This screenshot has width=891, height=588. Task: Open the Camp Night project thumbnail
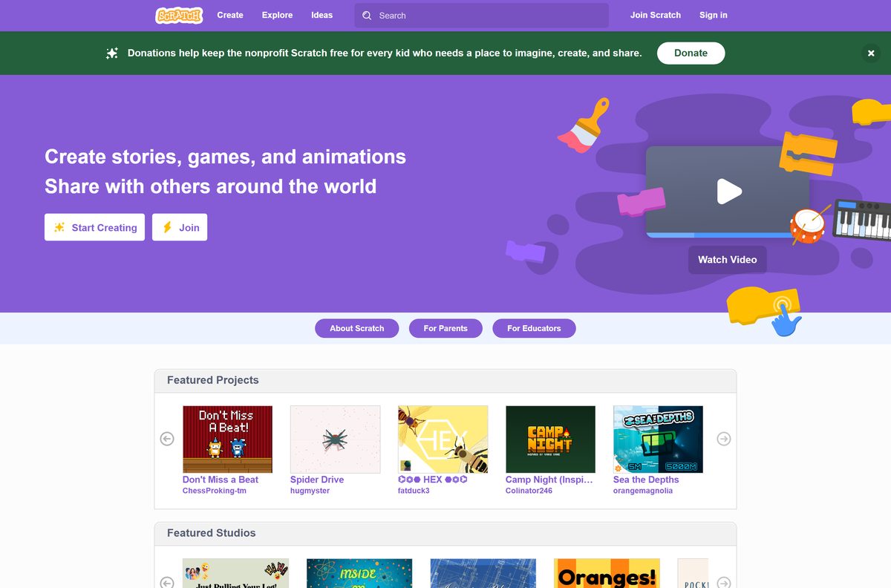(x=550, y=440)
